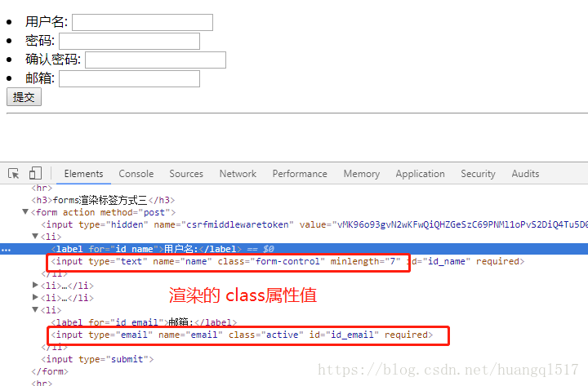The width and height of the screenshot is (588, 386).
Task: Select the hidden csrfmiddlewaretoken input line
Action: point(314,224)
